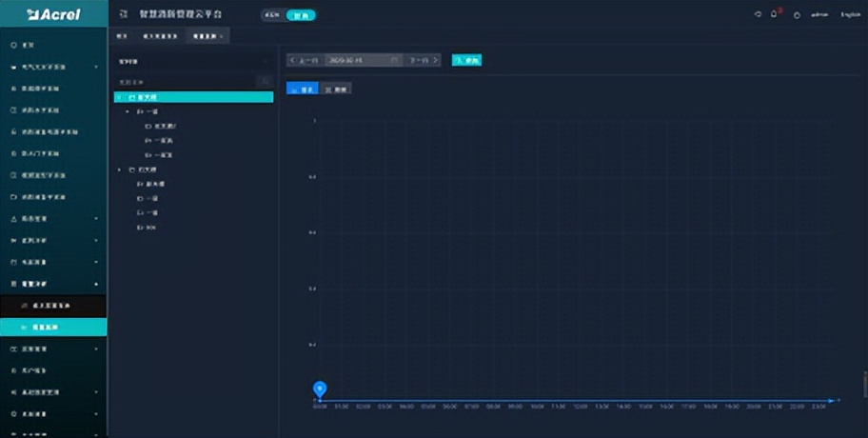Collapse the second root tree node
The height and width of the screenshot is (438, 868).
click(x=119, y=169)
